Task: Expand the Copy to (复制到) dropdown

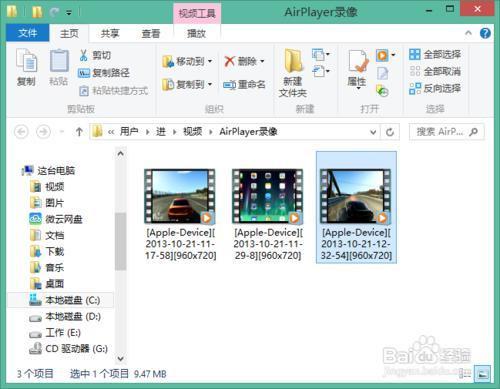Action: [210, 84]
